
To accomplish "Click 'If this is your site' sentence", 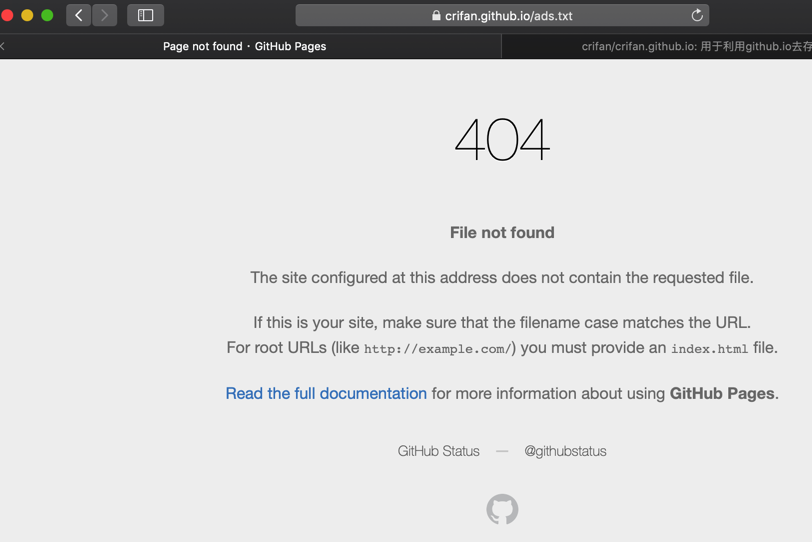I will pos(502,323).
